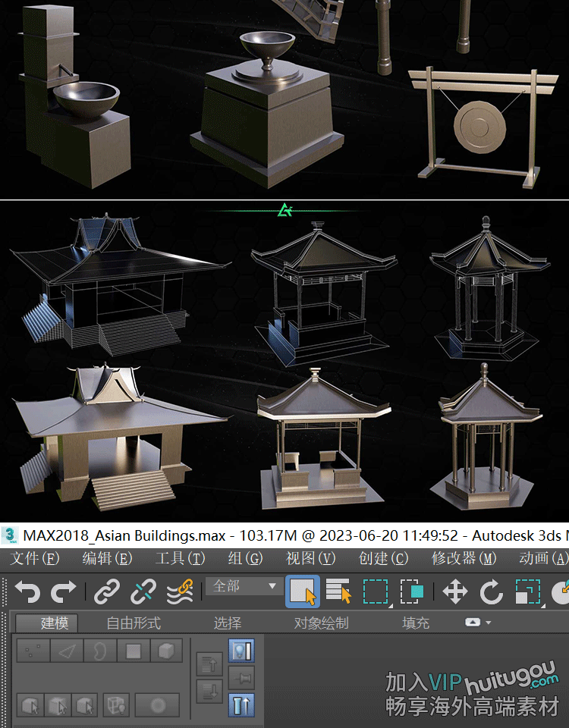This screenshot has width=569, height=728.
Task: Switch to the 对象绘制 ribbon tab
Action: pyautogui.click(x=321, y=623)
